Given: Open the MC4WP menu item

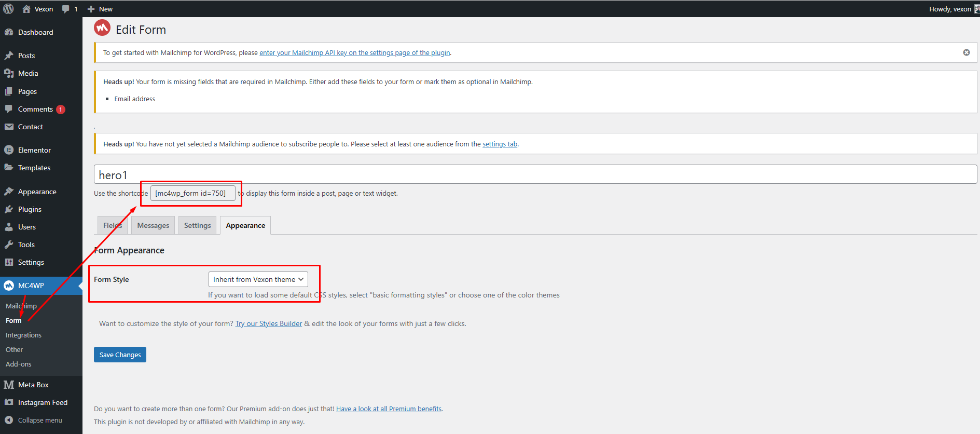Looking at the screenshot, I should pos(41,286).
